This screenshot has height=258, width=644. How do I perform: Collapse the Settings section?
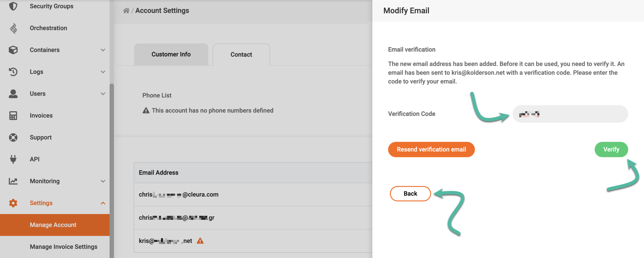point(103,203)
